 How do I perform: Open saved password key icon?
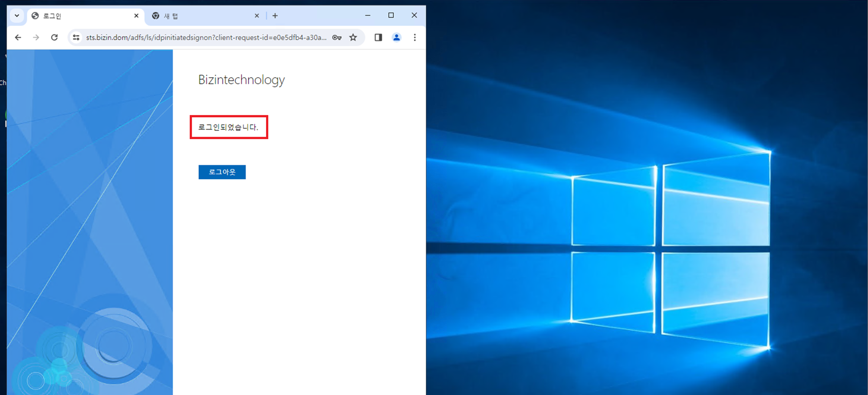337,38
